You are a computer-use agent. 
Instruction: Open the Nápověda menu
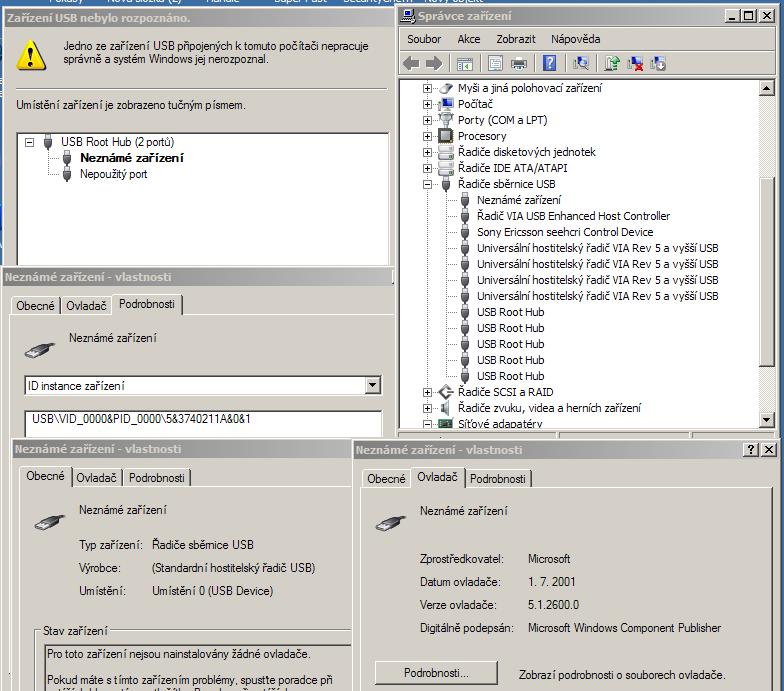click(576, 39)
